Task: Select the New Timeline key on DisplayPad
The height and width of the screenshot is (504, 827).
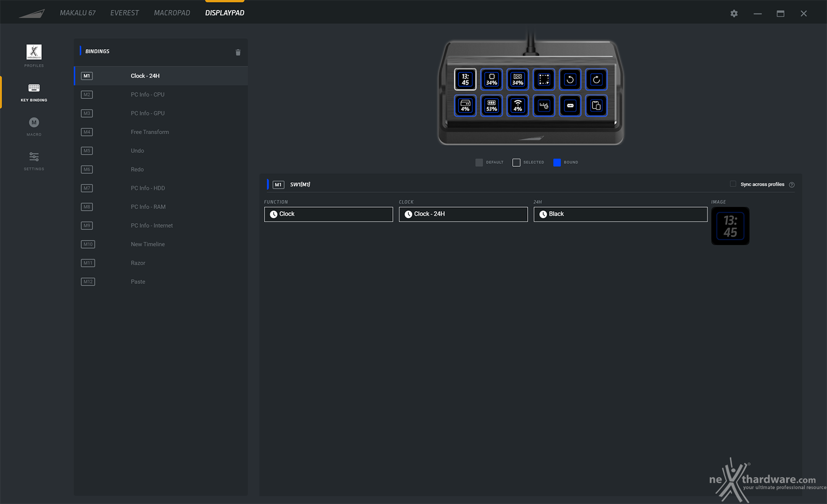Action: (544, 105)
